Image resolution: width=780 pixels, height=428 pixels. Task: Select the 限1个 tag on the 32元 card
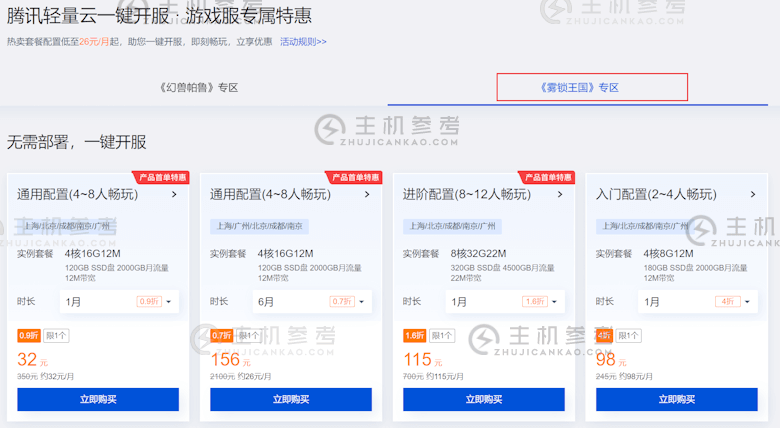pyautogui.click(x=56, y=336)
